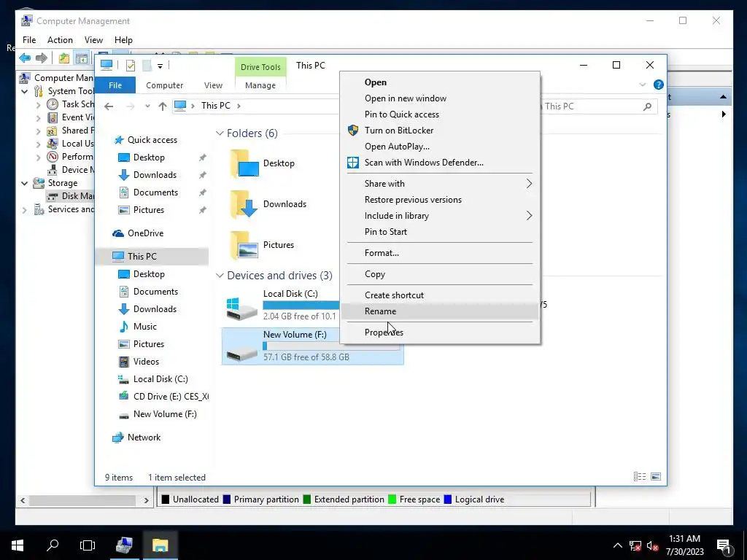The height and width of the screenshot is (560, 747).
Task: Open File menu in Computer Management
Action: pos(29,40)
